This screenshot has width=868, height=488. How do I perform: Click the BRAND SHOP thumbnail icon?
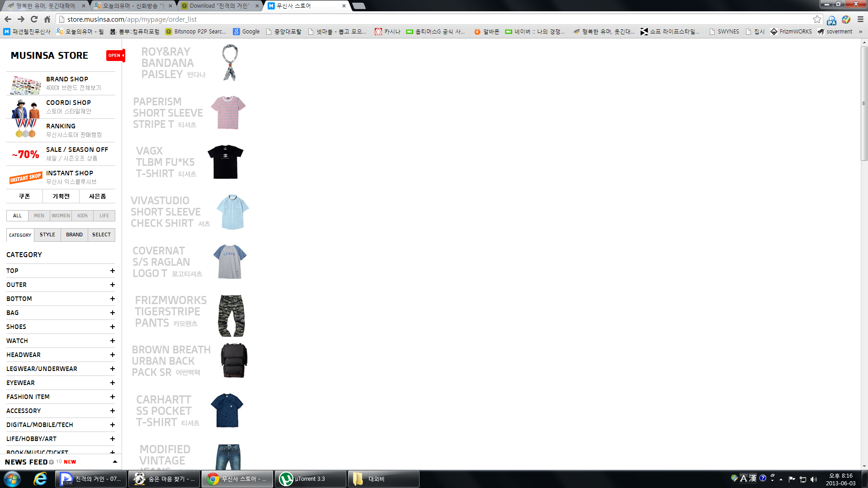point(25,84)
